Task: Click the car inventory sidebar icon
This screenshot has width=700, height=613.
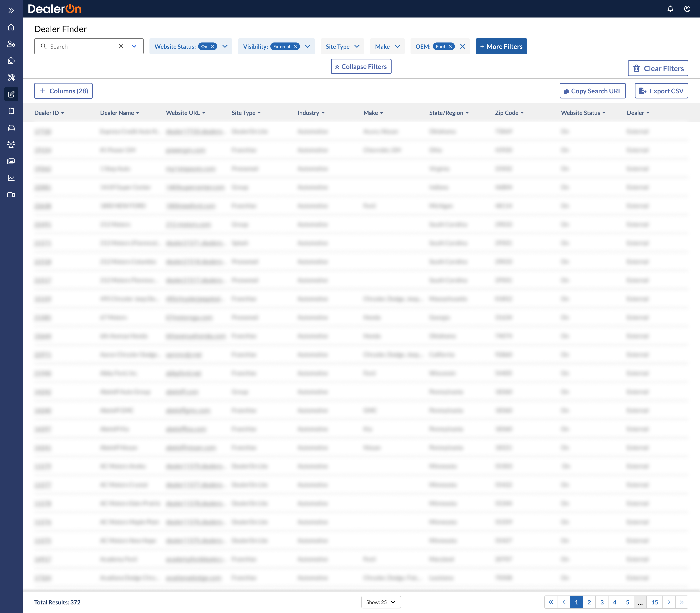Action: (11, 128)
